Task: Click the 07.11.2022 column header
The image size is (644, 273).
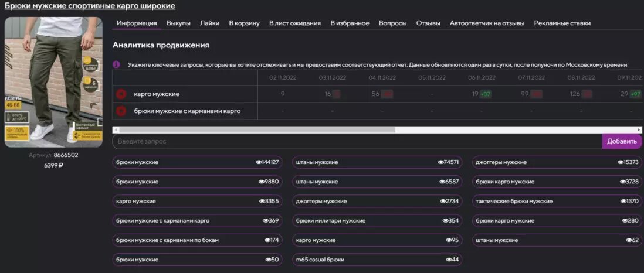Action: coord(531,77)
